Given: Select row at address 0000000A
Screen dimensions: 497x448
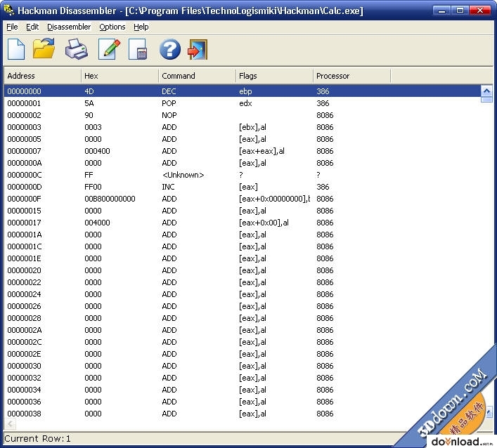Looking at the screenshot, I should (243, 163).
